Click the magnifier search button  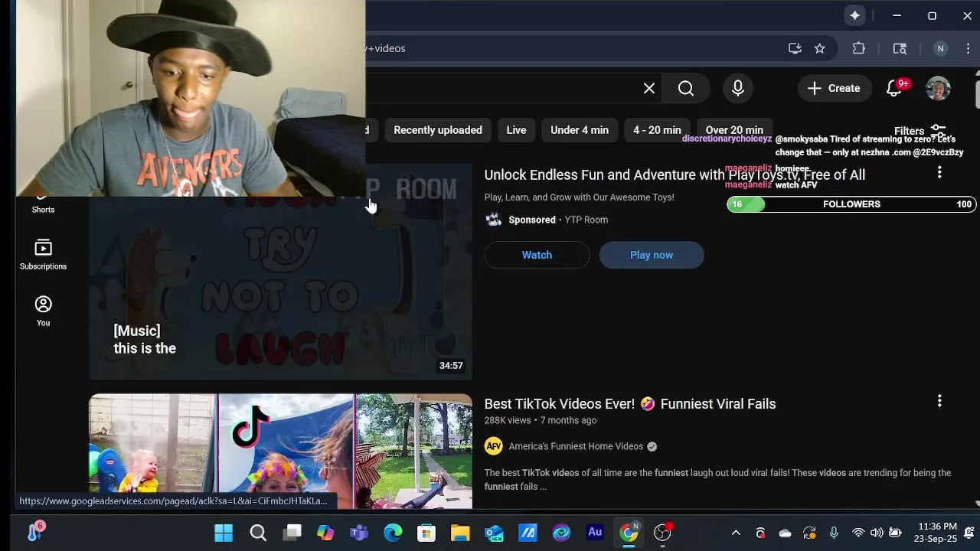[686, 88]
